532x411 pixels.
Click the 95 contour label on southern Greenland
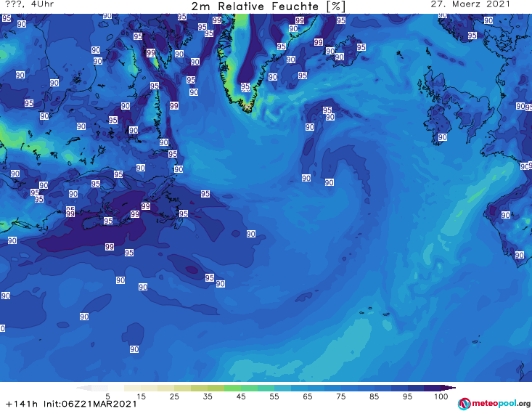[245, 86]
